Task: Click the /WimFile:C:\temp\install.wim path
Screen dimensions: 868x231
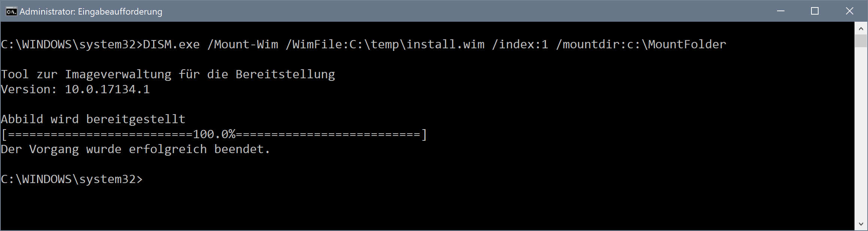Action: [x=385, y=45]
